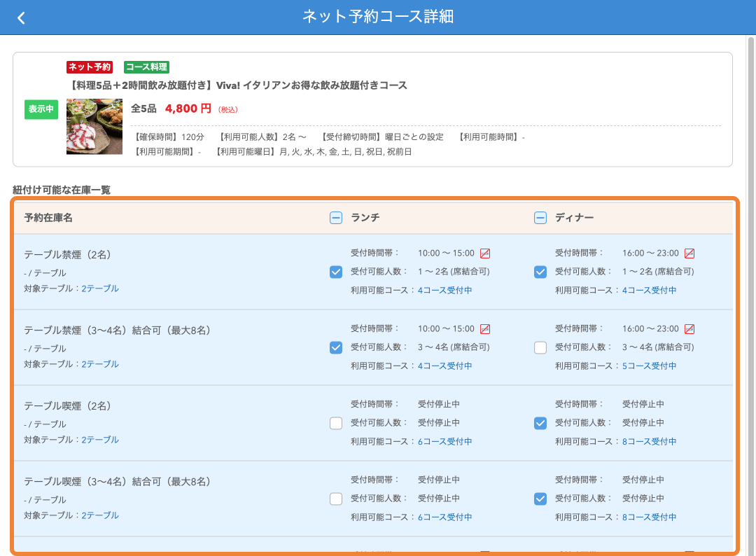Image resolution: width=756 pixels, height=556 pixels.
Task: Click テーブル禁煙（2名） row name
Action: point(67,255)
